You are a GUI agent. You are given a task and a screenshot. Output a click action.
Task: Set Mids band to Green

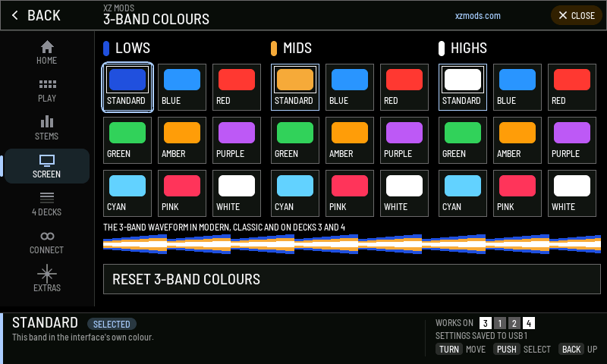coord(295,140)
